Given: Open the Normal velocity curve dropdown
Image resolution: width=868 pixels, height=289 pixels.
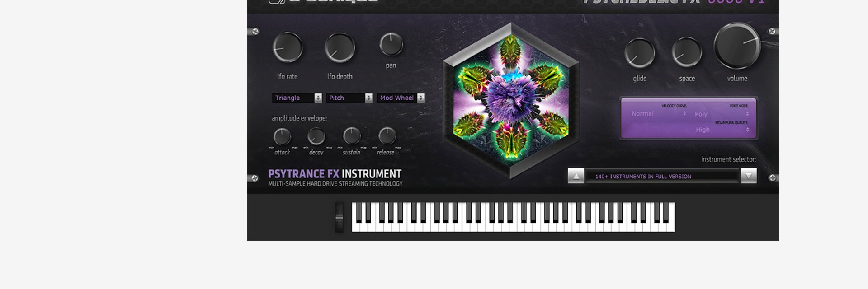Looking at the screenshot, I should pos(658,114).
